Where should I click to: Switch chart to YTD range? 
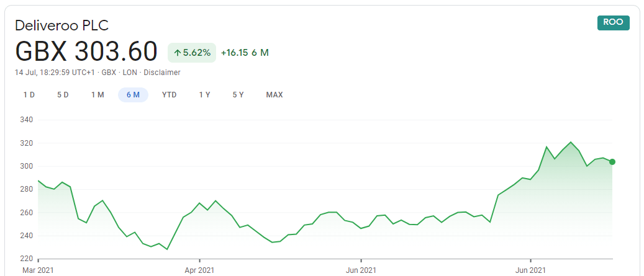(169, 95)
